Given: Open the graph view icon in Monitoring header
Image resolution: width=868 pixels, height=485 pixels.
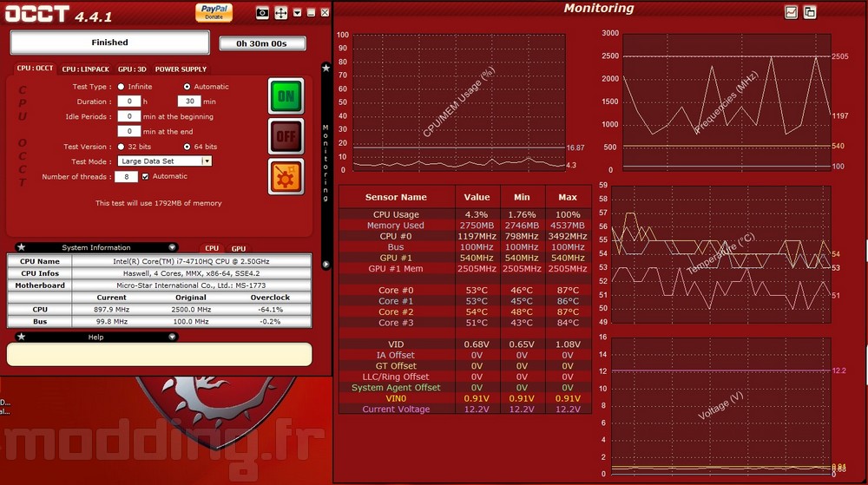Looking at the screenshot, I should [x=791, y=12].
